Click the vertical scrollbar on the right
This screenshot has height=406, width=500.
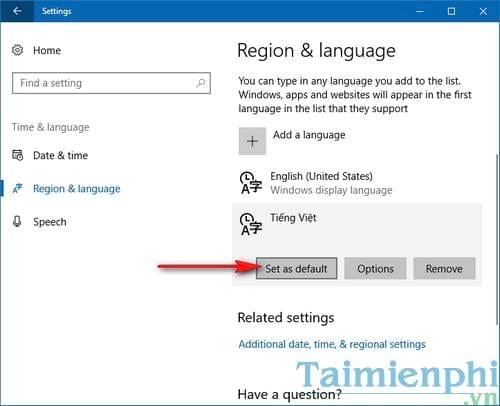coord(497,238)
